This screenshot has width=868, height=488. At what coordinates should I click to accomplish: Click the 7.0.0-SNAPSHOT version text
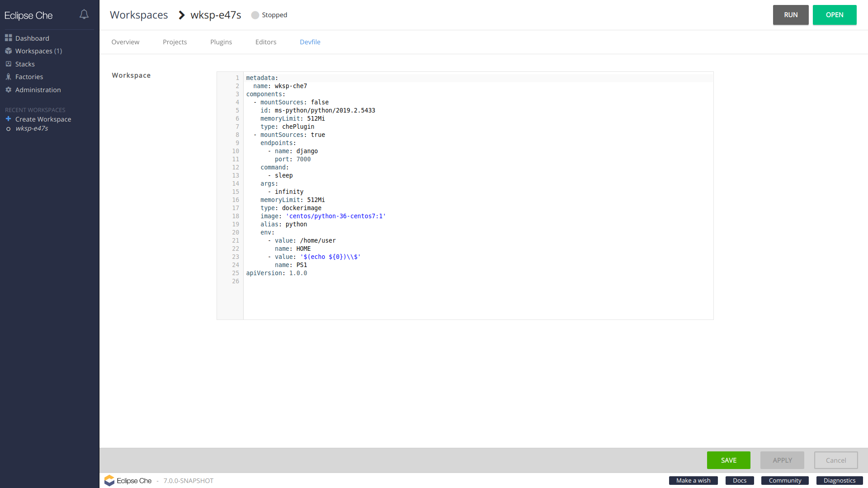point(188,481)
